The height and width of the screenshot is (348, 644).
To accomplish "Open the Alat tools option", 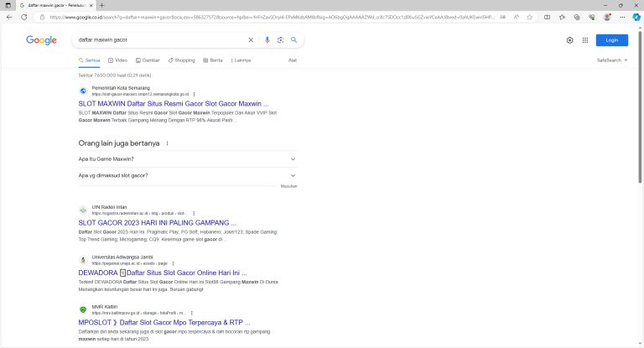I will 293,60.
